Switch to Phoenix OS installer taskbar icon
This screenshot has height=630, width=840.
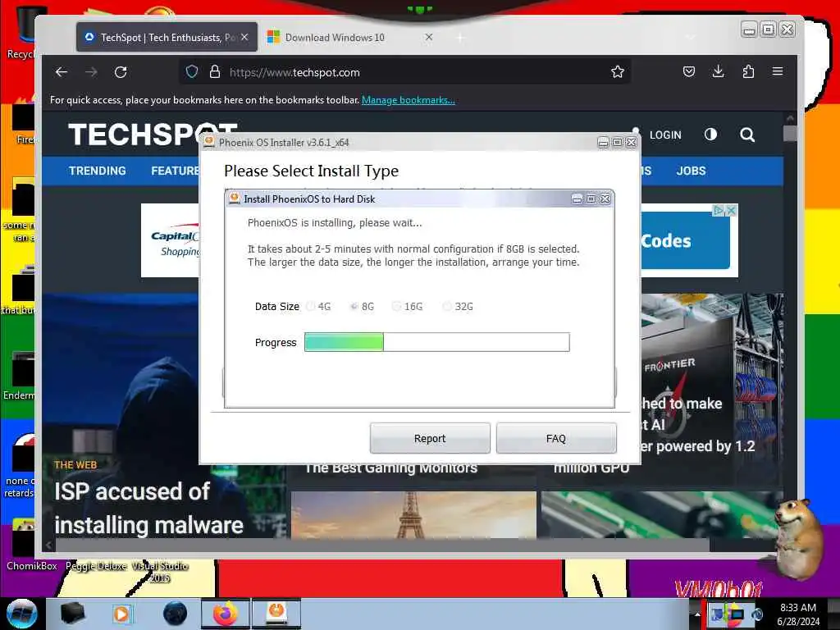point(276,614)
